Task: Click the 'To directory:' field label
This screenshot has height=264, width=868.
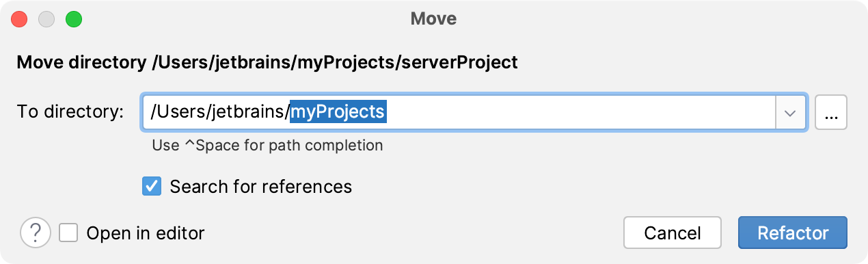Action: [x=70, y=112]
